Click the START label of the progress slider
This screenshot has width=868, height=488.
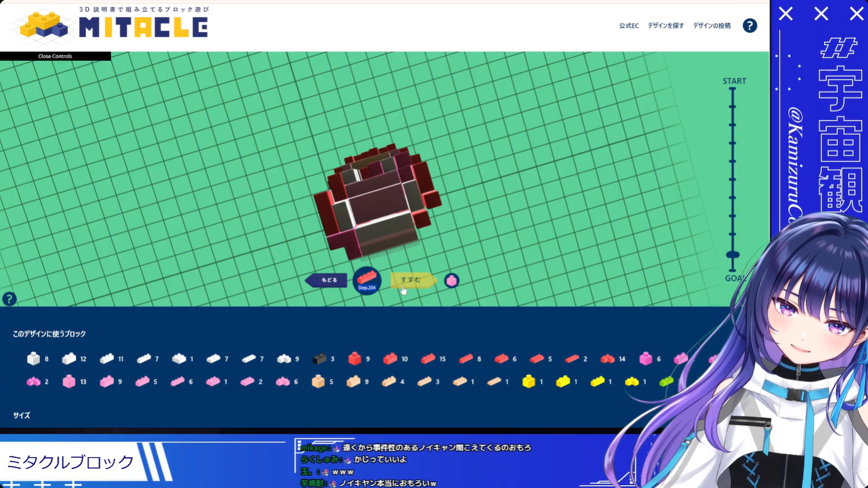pyautogui.click(x=734, y=81)
